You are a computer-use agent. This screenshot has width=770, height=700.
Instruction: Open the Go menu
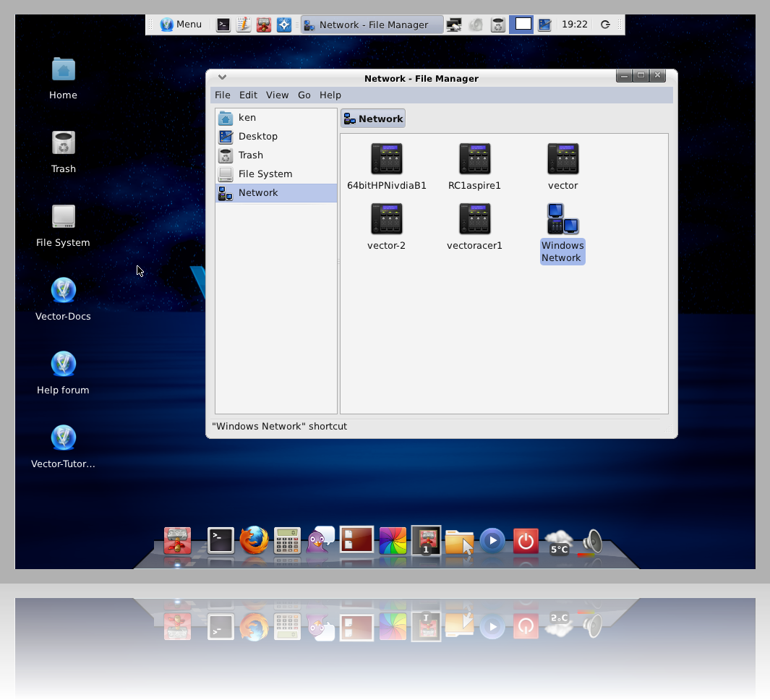coord(304,95)
